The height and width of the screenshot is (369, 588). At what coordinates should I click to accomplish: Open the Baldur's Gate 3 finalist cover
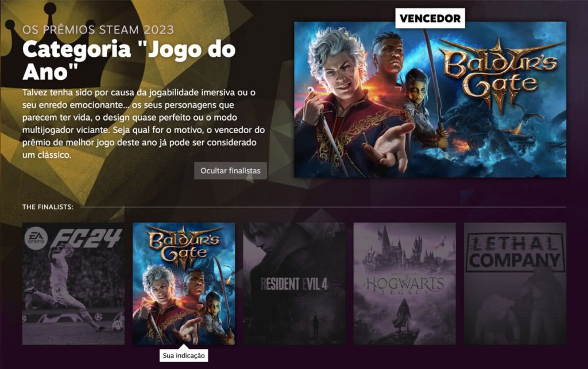184,283
